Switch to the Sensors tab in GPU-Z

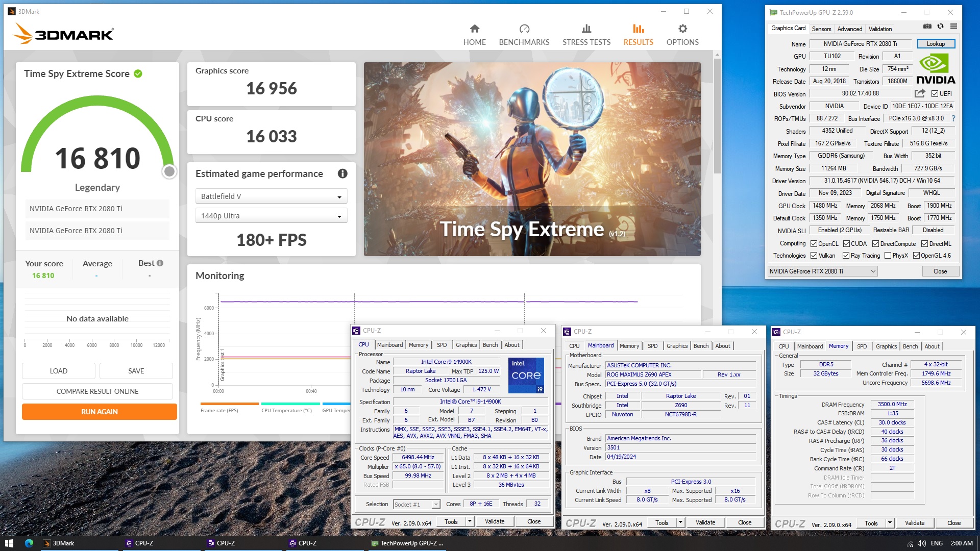click(821, 29)
